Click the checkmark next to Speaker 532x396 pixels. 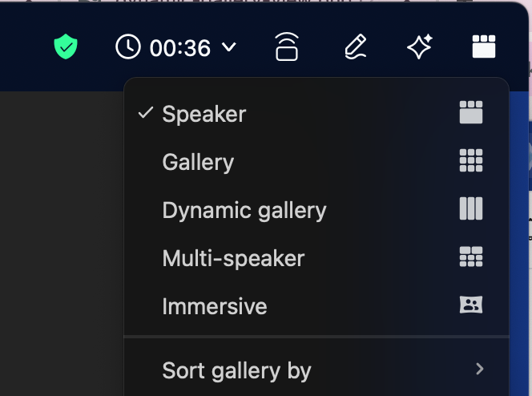[x=145, y=113]
